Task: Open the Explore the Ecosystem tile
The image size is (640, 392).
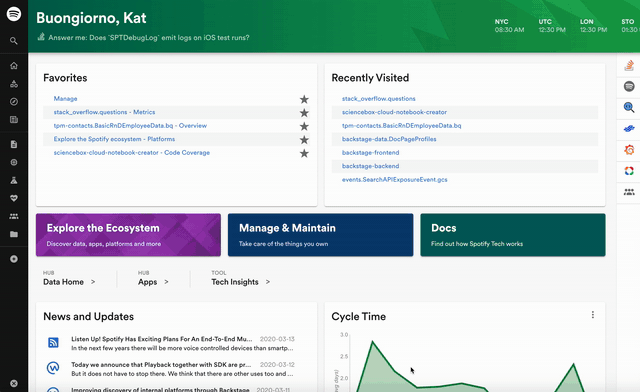Action: (128, 235)
